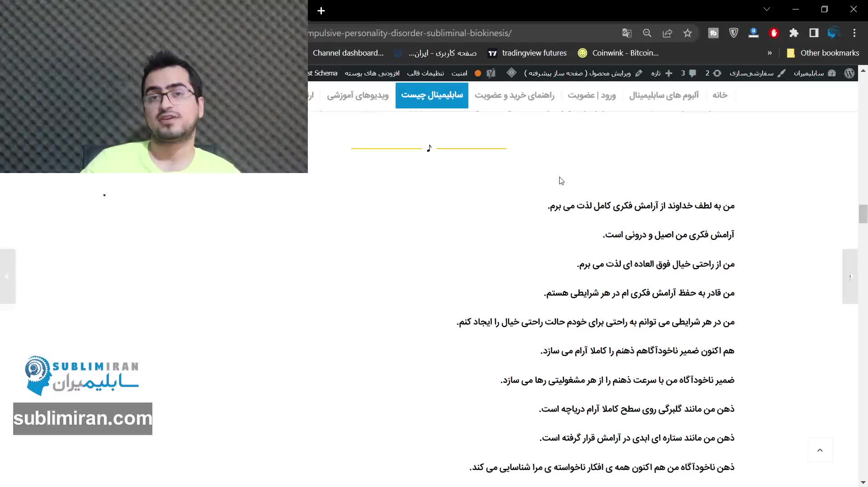Click the orange status dot in admin bar
868x487 pixels.
[x=478, y=73]
